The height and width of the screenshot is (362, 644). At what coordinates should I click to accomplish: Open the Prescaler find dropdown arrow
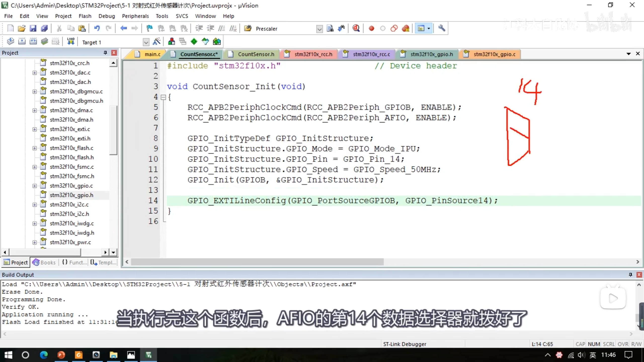click(319, 29)
